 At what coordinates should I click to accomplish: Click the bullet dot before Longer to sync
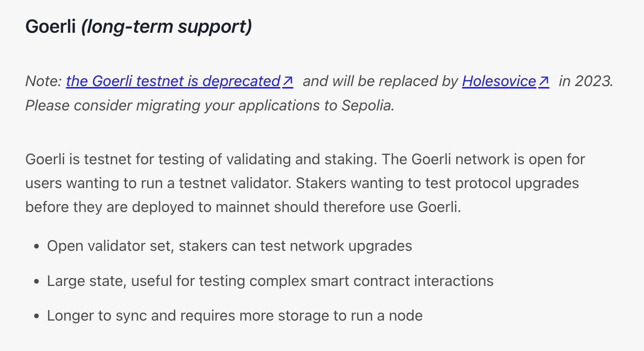coord(36,316)
